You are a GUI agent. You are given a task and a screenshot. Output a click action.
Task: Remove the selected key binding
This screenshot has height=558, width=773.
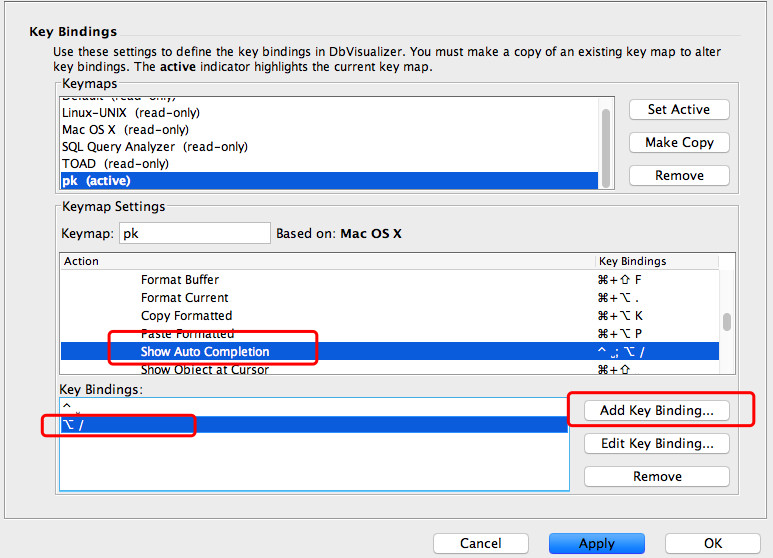(656, 477)
